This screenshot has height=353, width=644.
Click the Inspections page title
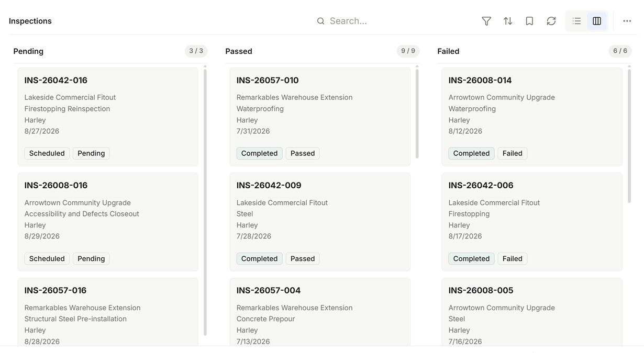[x=30, y=21]
